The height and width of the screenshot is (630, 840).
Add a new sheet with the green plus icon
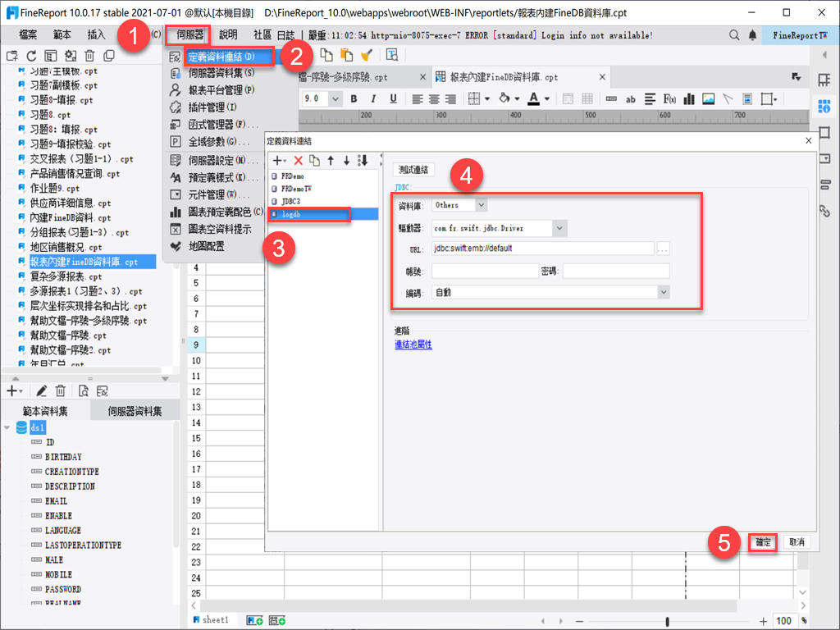point(255,621)
